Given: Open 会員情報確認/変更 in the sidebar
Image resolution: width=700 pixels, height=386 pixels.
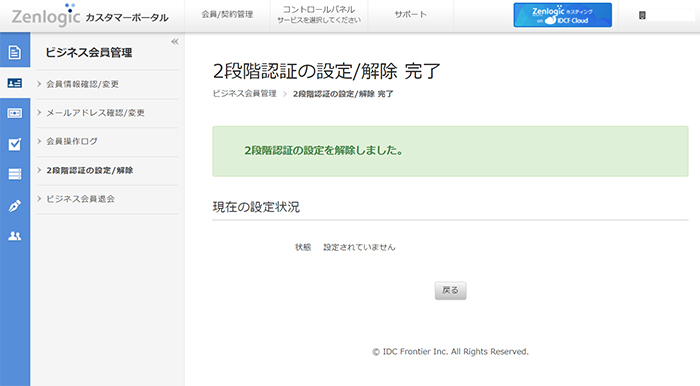Looking at the screenshot, I should tap(83, 84).
